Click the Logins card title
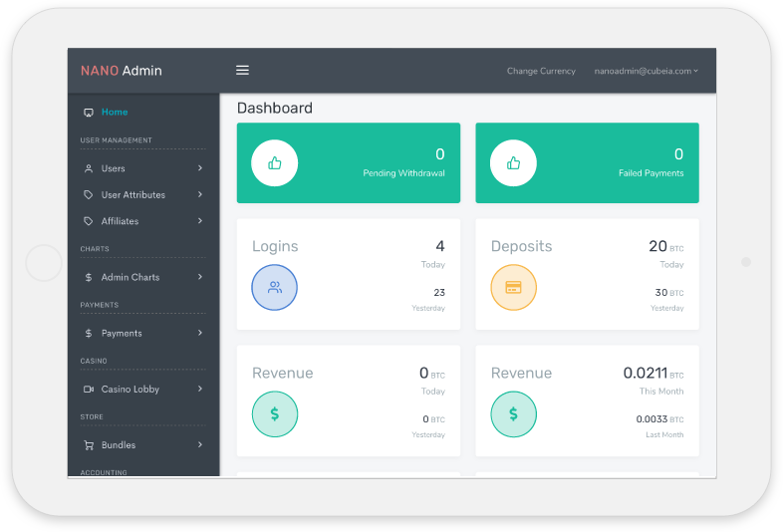783x532 pixels. (x=275, y=246)
